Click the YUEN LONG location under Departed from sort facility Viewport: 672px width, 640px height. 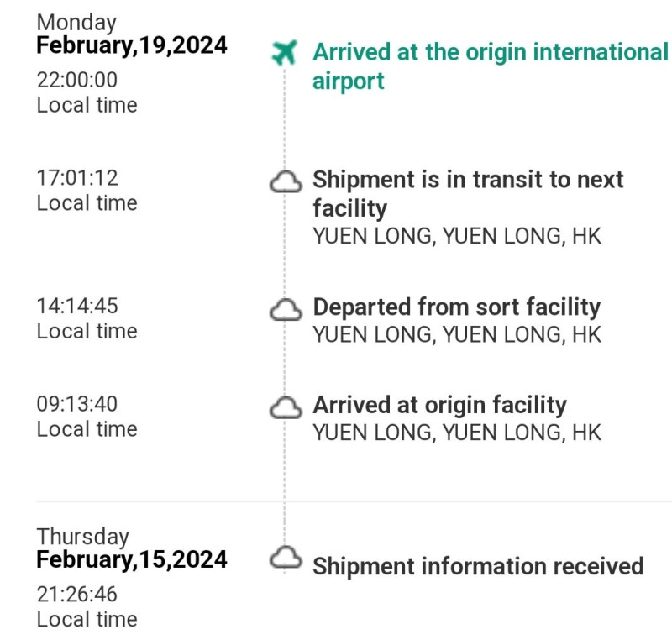tap(457, 333)
